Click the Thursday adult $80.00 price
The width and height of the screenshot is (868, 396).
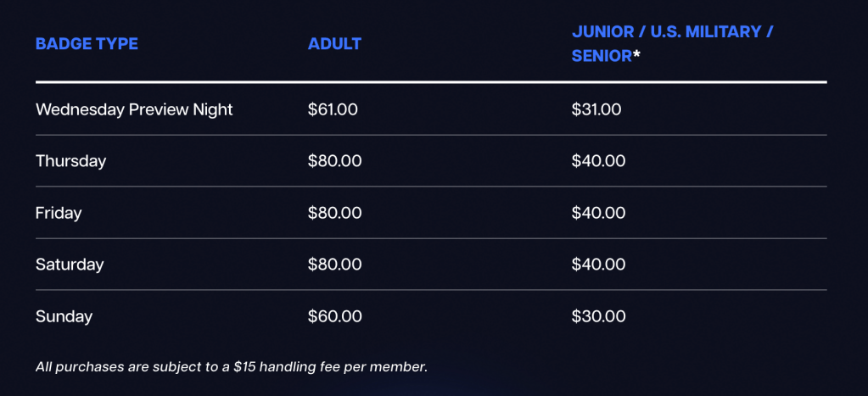click(334, 161)
